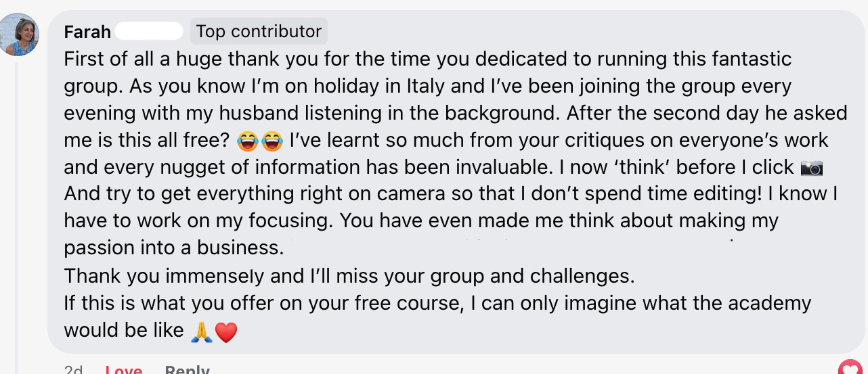
Task: Click the phrase 'passion into a business'
Action: pyautogui.click(x=173, y=248)
